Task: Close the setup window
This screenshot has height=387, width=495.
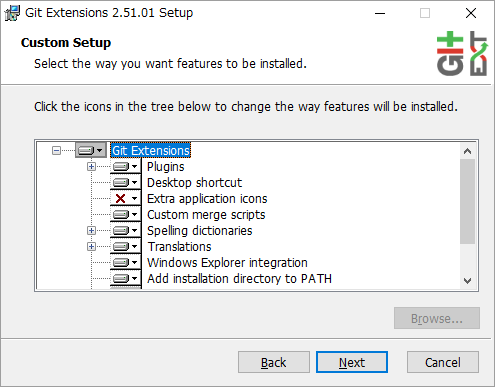Action: [x=471, y=13]
